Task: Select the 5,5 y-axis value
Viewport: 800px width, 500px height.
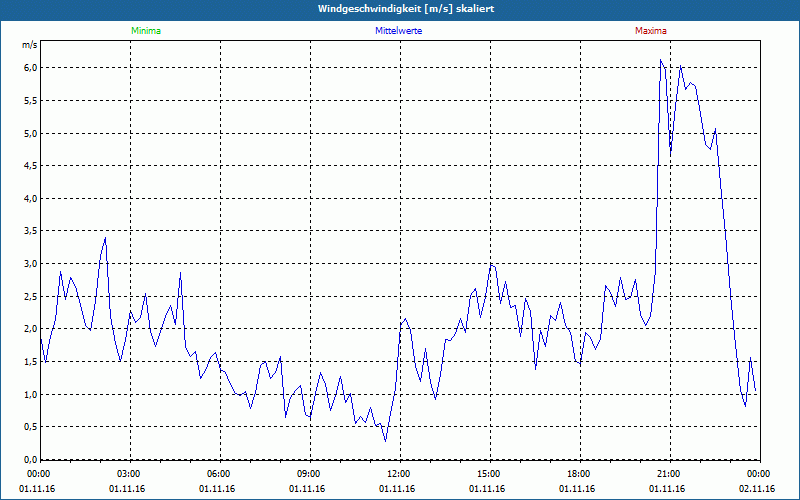Action: click(x=30, y=101)
